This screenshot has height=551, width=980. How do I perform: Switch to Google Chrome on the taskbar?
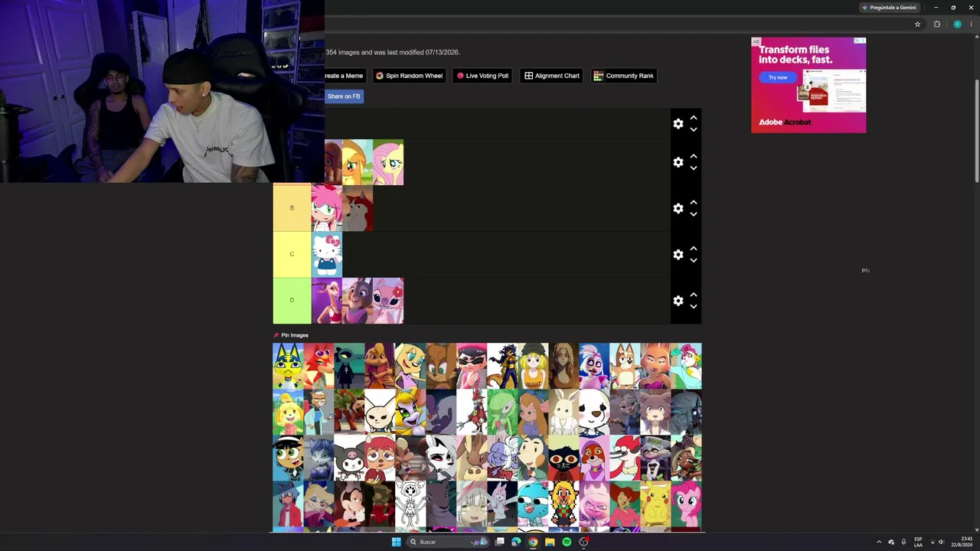click(x=533, y=542)
